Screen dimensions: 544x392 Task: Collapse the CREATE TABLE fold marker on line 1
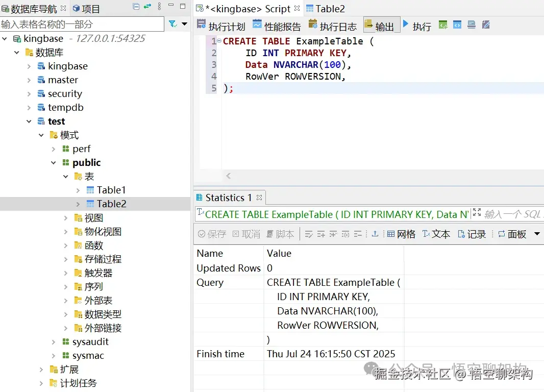[x=219, y=41]
